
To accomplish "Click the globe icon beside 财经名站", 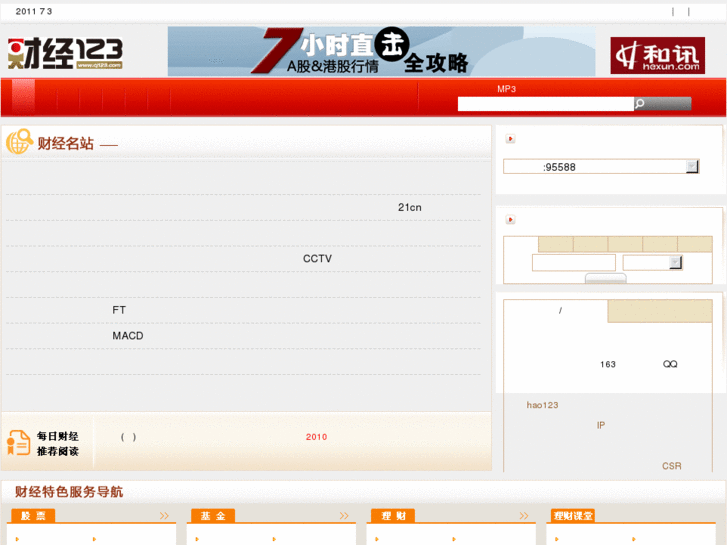I will click(x=19, y=141).
